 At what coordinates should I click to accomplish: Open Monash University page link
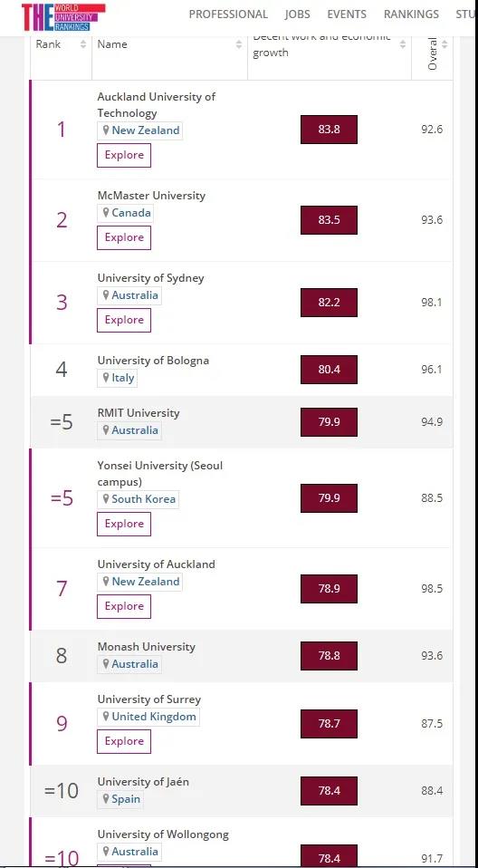[x=147, y=647]
